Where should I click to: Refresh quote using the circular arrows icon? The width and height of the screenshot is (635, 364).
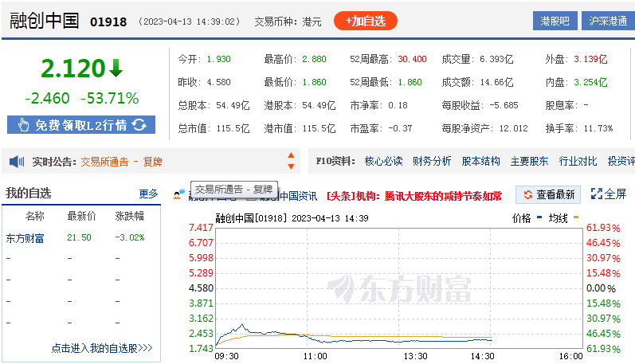[x=139, y=125]
